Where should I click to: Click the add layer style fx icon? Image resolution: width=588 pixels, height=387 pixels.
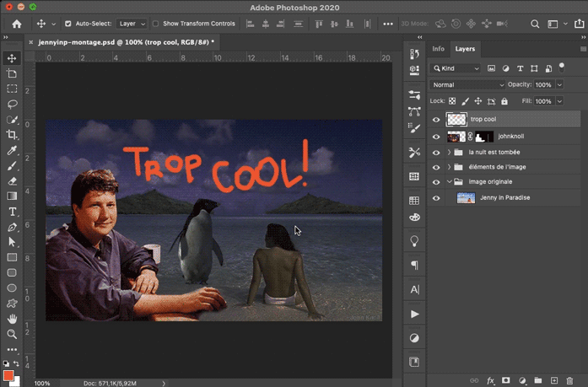[490, 380]
